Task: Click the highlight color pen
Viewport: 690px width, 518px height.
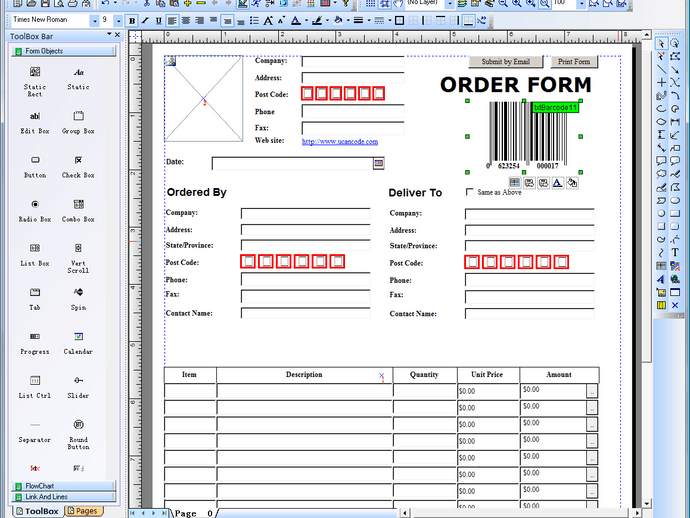Action: pos(317,21)
